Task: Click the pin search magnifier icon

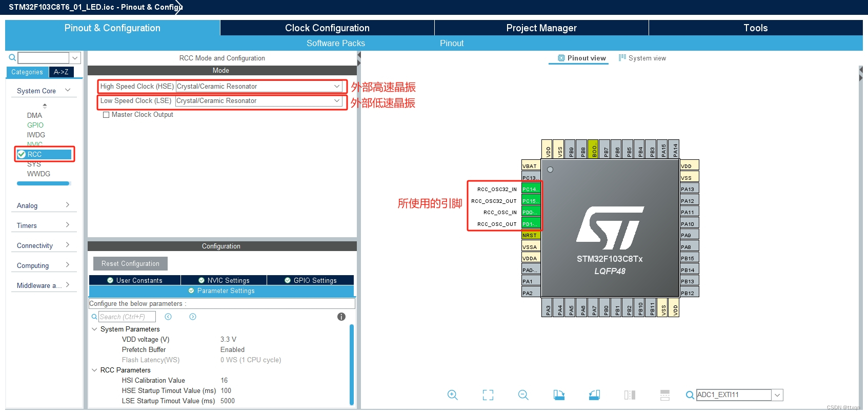Action: click(x=690, y=395)
